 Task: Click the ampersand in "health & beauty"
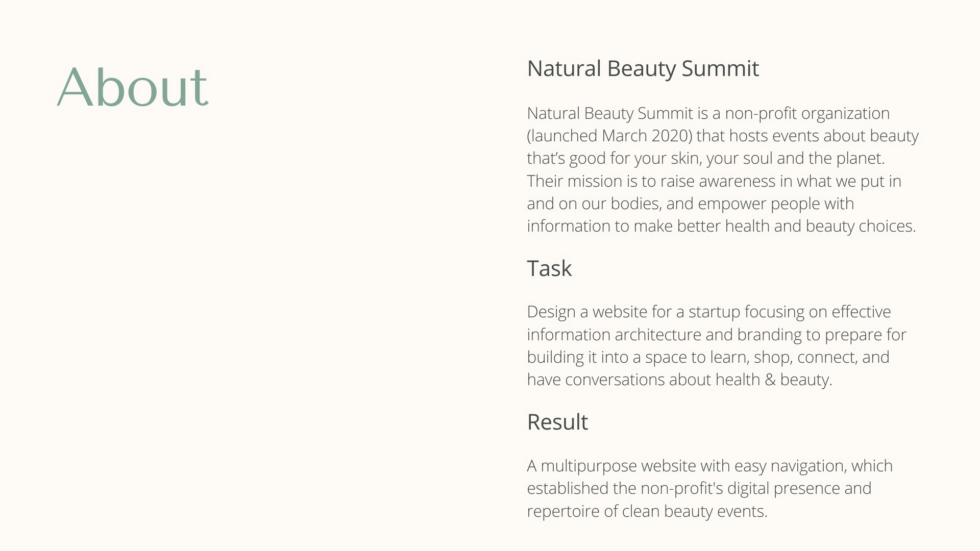click(770, 380)
